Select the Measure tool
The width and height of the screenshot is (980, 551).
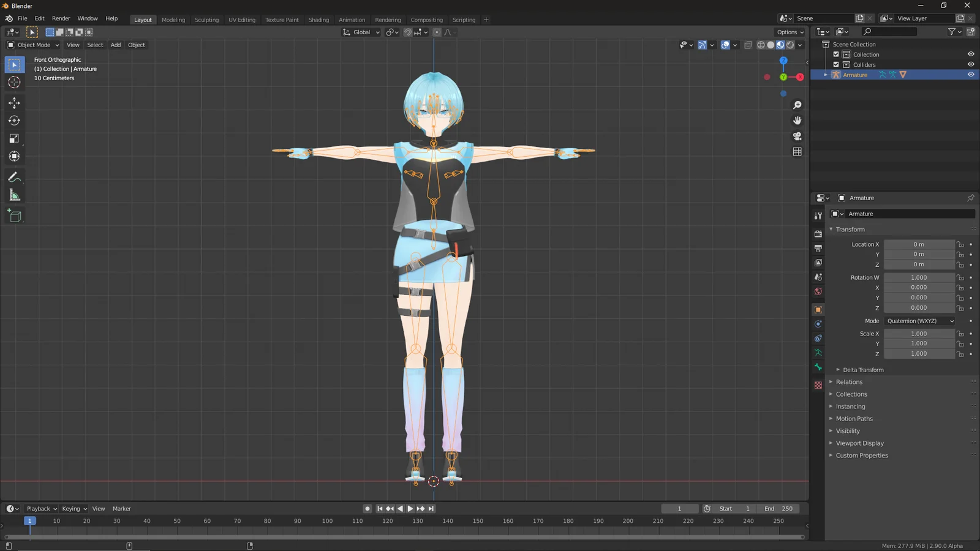(14, 195)
